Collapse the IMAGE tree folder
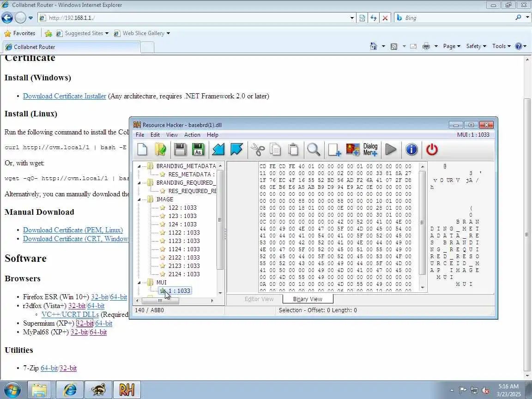532x399 pixels. tap(139, 199)
